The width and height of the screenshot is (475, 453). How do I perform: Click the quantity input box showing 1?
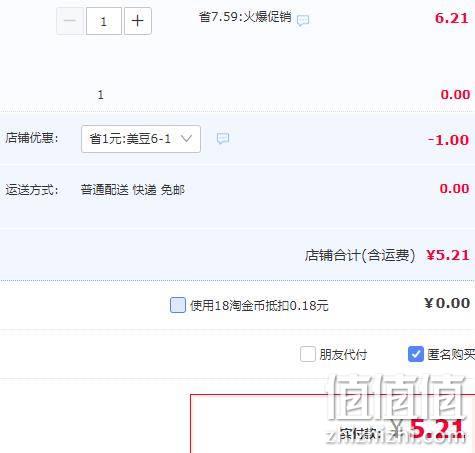(x=104, y=21)
